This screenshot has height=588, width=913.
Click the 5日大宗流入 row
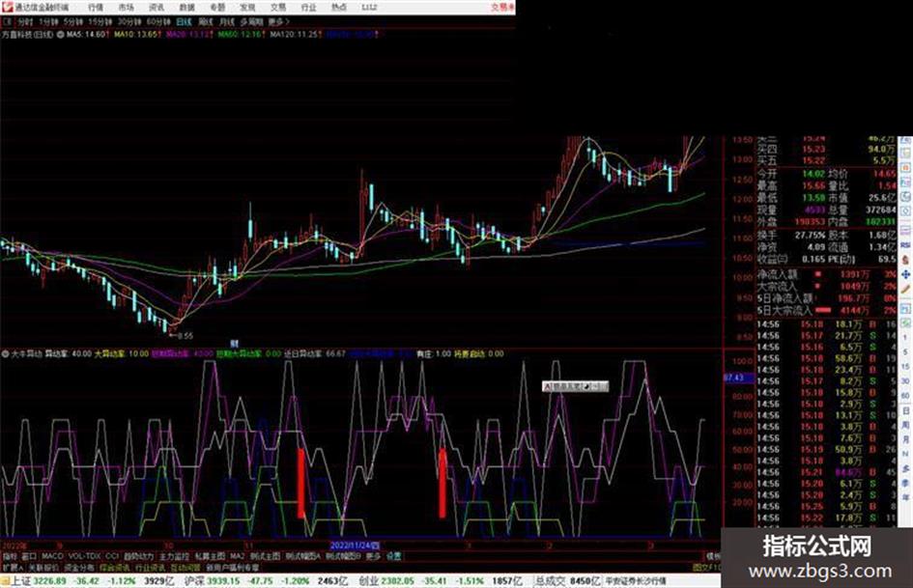(x=826, y=311)
